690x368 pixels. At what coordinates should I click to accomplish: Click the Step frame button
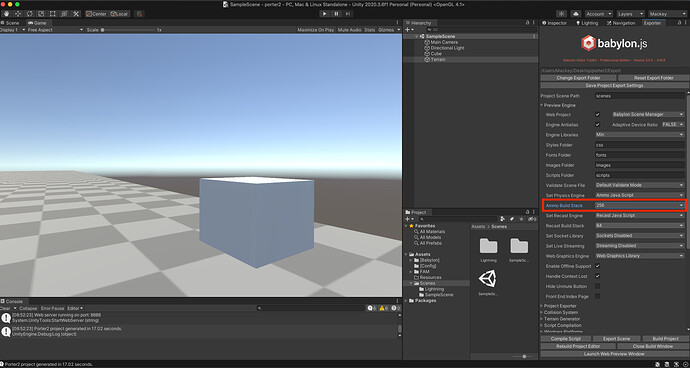pyautogui.click(x=348, y=14)
